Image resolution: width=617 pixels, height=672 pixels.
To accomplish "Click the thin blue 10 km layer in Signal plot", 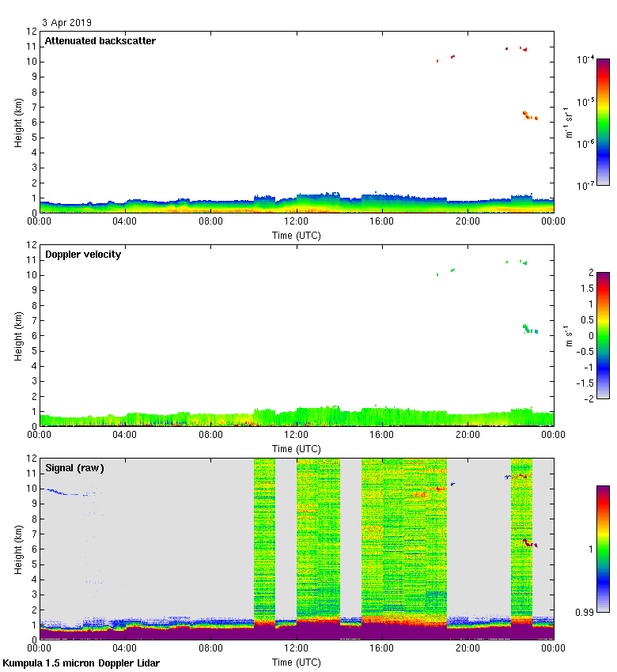I will 63,492.
